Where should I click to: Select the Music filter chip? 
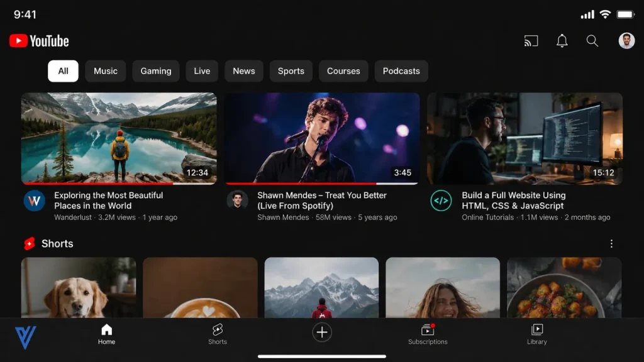(106, 71)
